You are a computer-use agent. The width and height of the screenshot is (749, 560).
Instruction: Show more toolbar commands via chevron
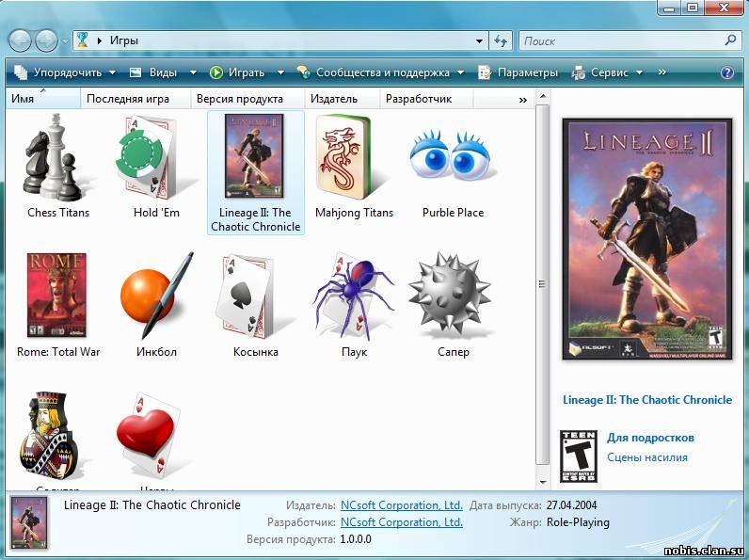click(x=661, y=72)
